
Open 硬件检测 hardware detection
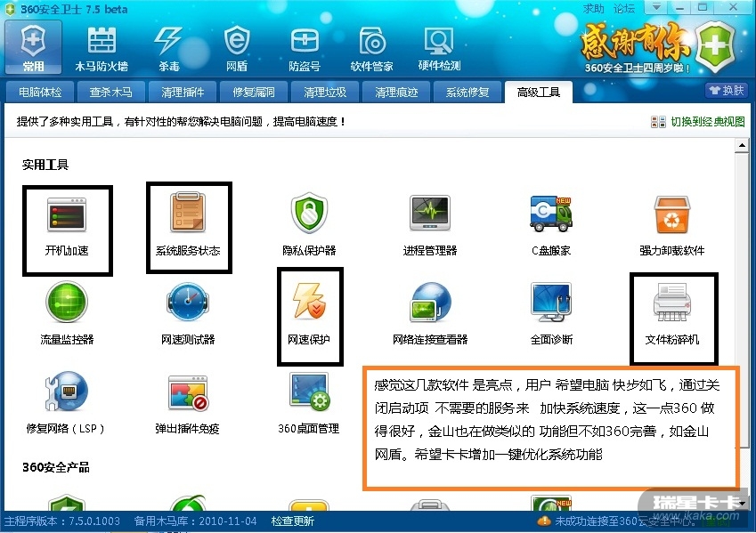(x=439, y=49)
